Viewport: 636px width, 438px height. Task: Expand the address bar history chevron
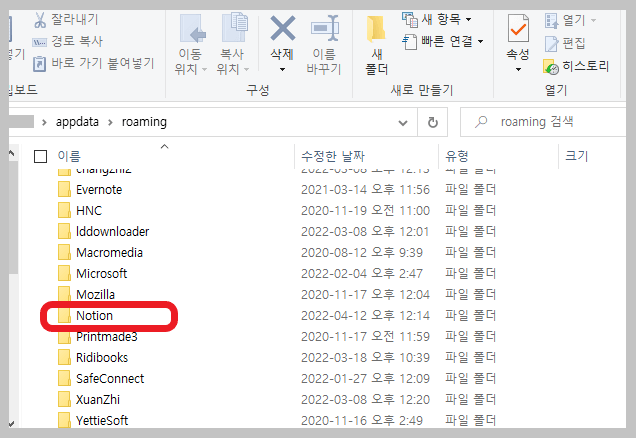403,122
